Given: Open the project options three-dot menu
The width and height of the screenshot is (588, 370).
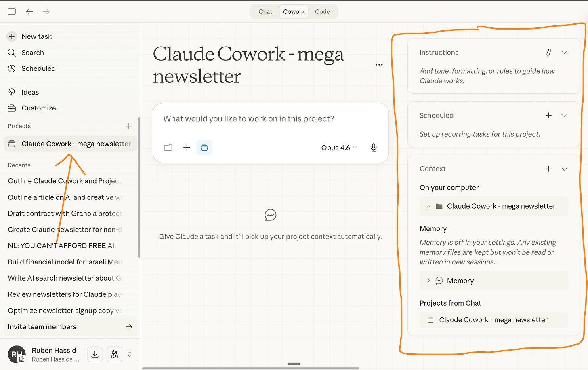Looking at the screenshot, I should point(379,65).
